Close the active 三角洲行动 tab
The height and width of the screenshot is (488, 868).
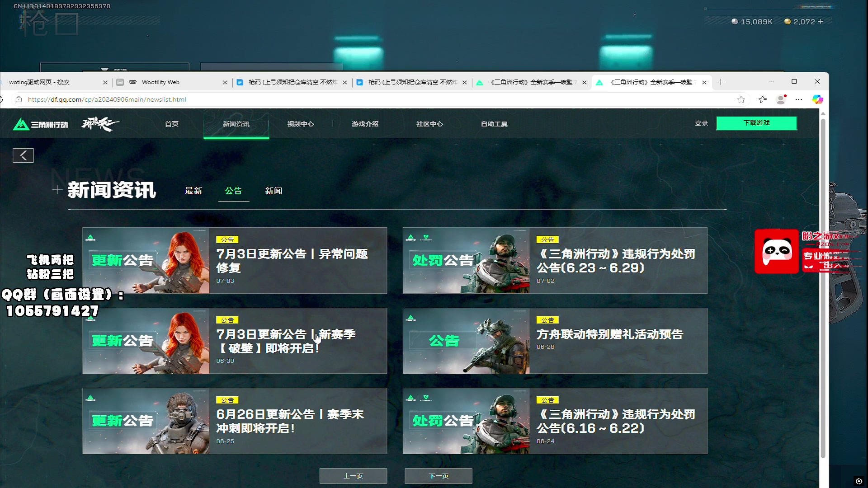coord(704,82)
